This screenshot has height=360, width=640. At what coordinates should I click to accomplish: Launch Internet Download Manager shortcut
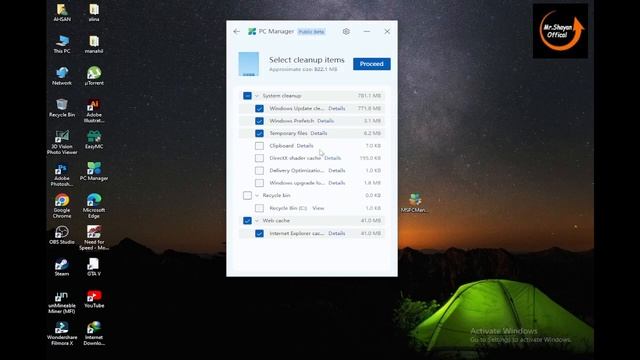click(x=94, y=333)
